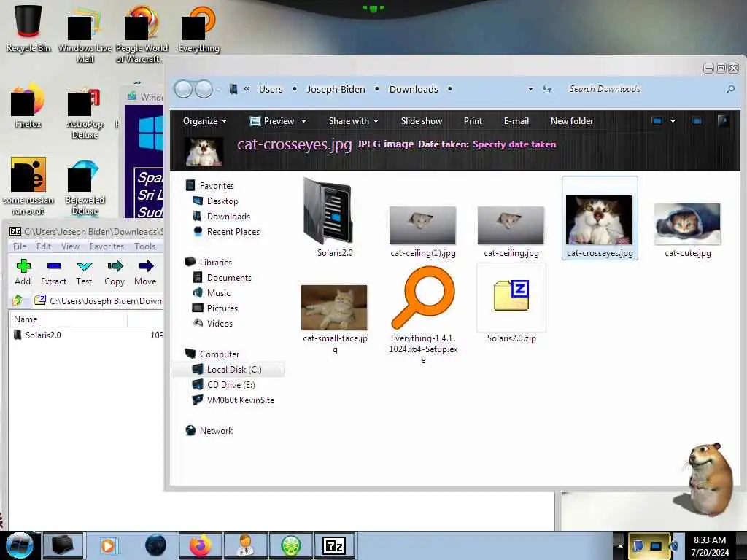Click the Add button in 7-Zip
The image size is (747, 560).
[23, 273]
